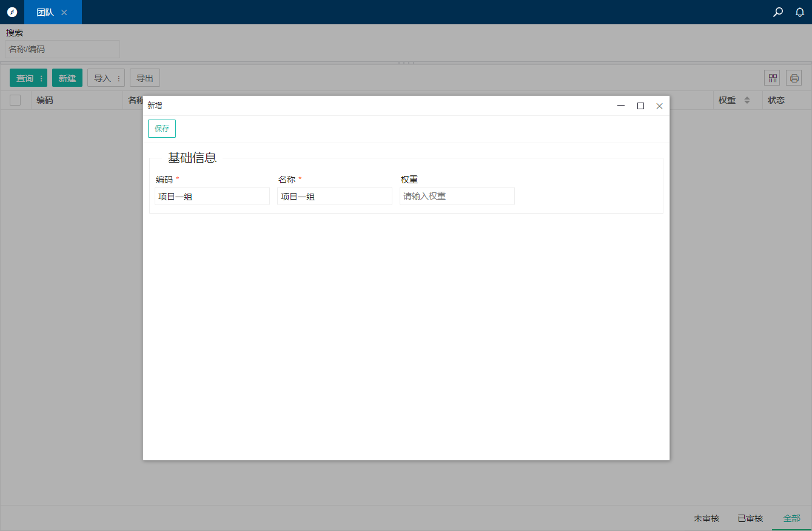Click the print icon in the toolbar
Screen dimensions: 812x531
794,78
